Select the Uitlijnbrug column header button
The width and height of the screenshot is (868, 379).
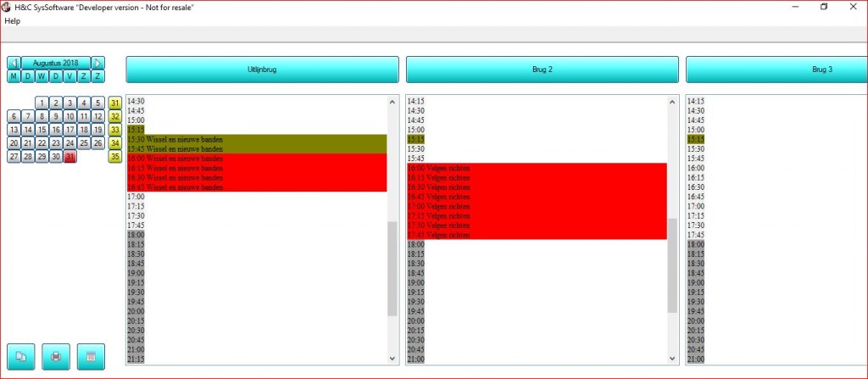[x=262, y=70]
